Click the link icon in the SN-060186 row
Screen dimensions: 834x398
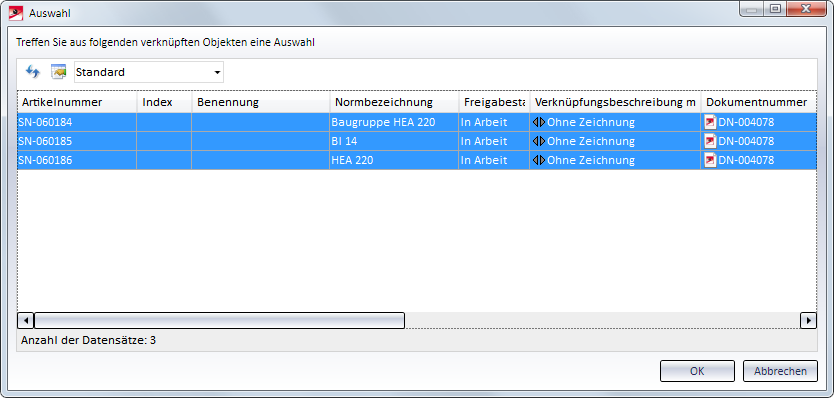tap(539, 160)
